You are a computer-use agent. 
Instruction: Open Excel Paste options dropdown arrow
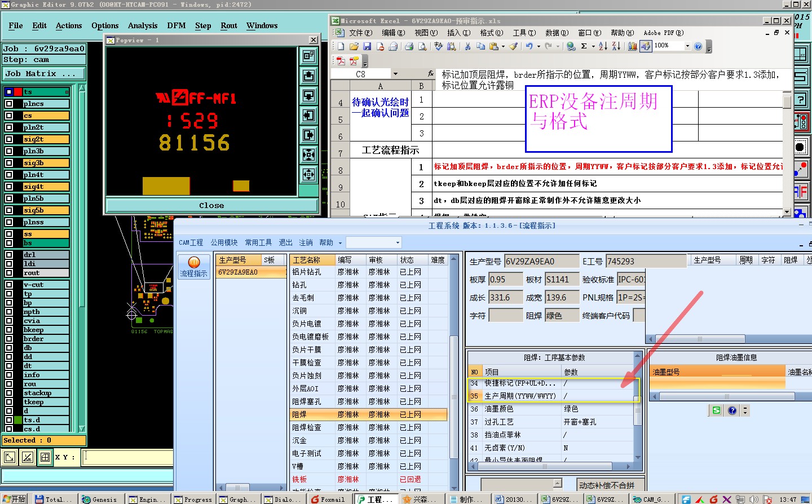[x=503, y=46]
